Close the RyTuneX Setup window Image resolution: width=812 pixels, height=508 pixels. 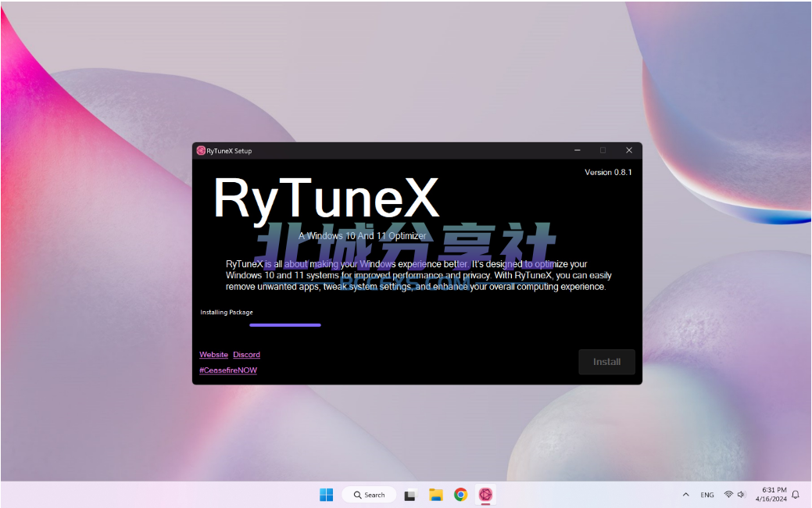pos(628,151)
